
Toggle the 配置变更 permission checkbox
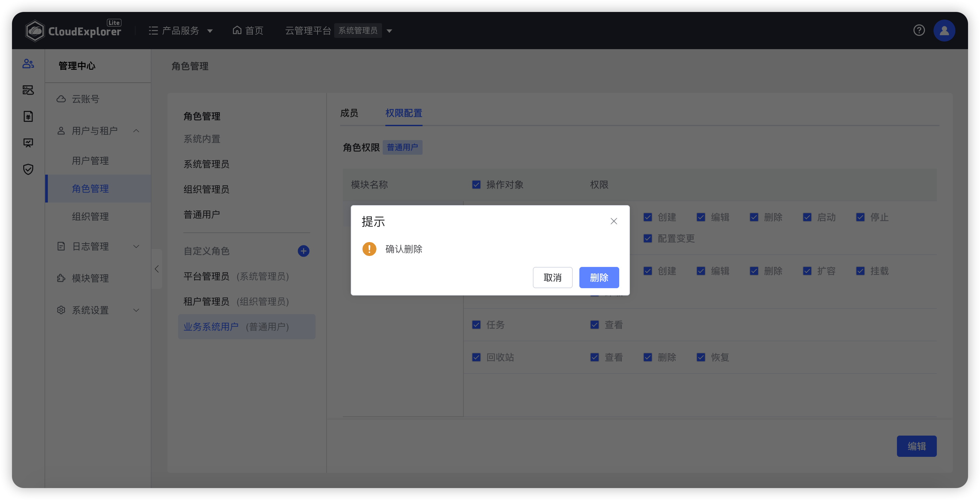click(x=647, y=238)
